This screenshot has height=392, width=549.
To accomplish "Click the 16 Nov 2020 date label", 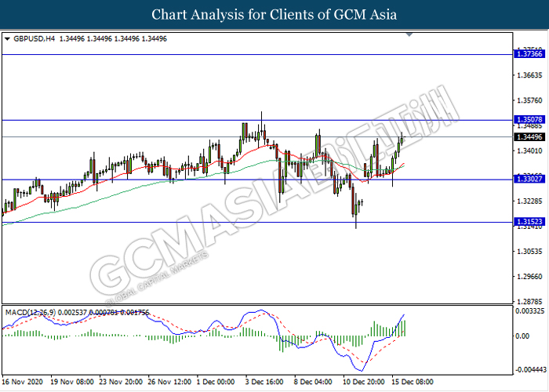I will pyautogui.click(x=23, y=382).
